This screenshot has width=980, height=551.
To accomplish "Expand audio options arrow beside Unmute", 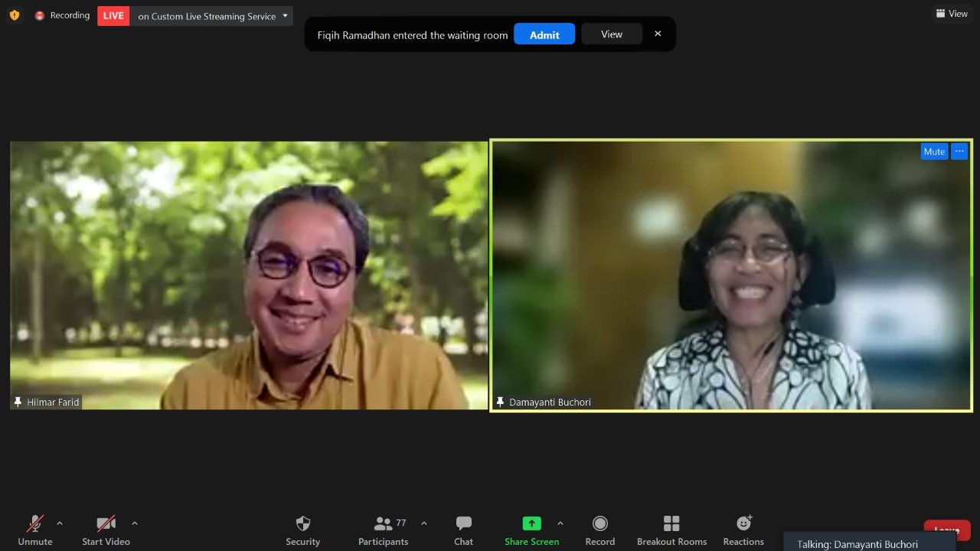I will [x=60, y=523].
